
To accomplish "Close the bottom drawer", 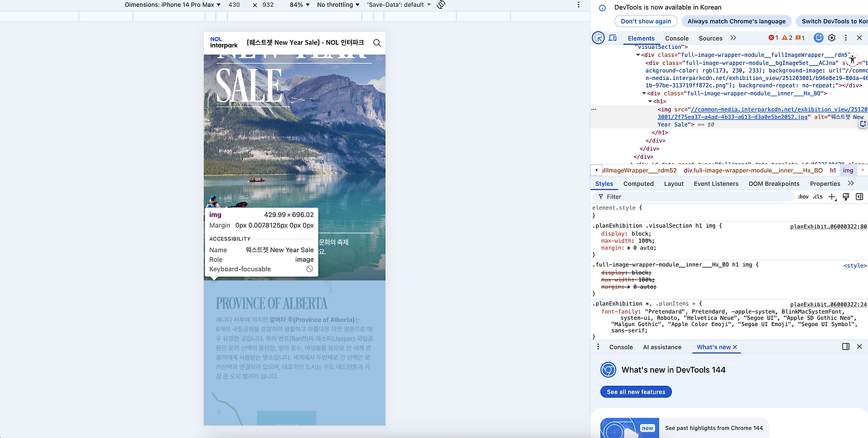I will click(859, 346).
